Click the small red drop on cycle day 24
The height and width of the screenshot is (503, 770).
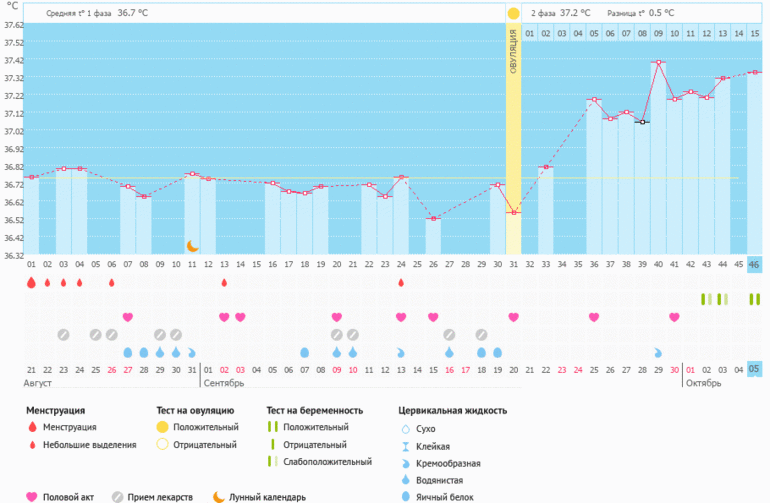[401, 283]
